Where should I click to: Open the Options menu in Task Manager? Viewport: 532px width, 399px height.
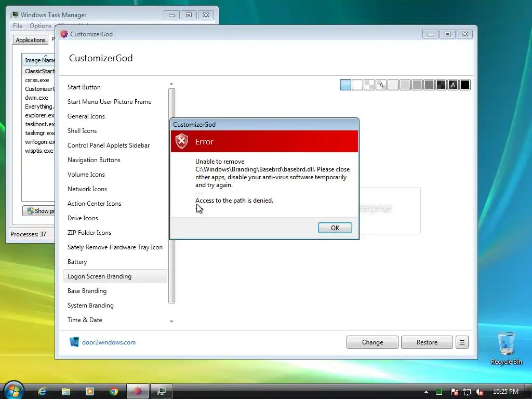[41, 26]
